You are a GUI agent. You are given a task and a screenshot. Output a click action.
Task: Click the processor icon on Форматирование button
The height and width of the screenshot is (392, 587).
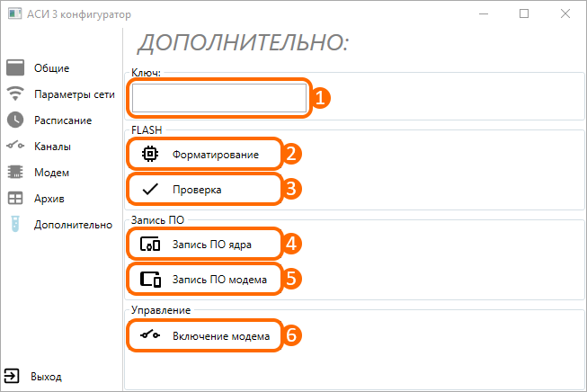150,154
